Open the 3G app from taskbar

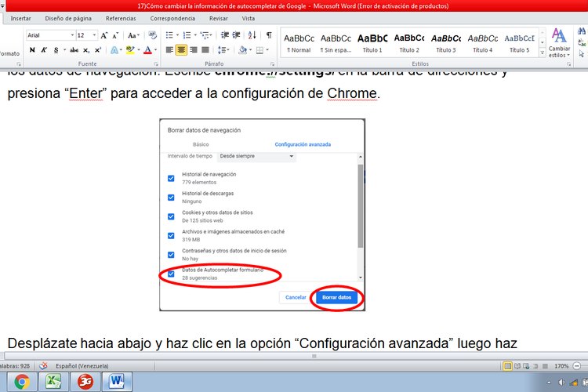click(85, 382)
